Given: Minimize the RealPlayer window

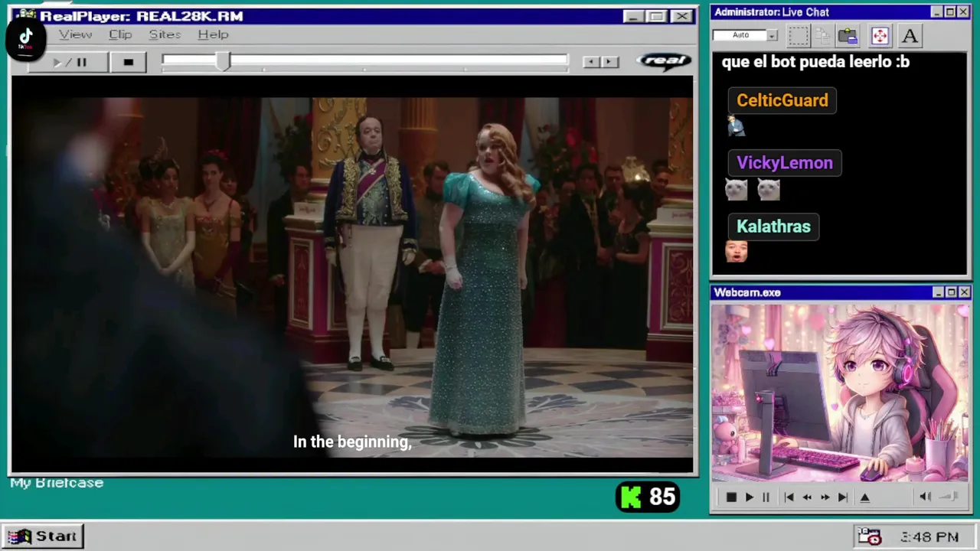Looking at the screenshot, I should [633, 16].
